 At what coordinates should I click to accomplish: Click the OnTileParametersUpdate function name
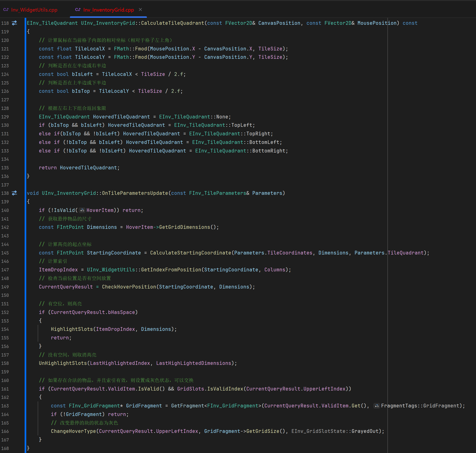pos(135,193)
